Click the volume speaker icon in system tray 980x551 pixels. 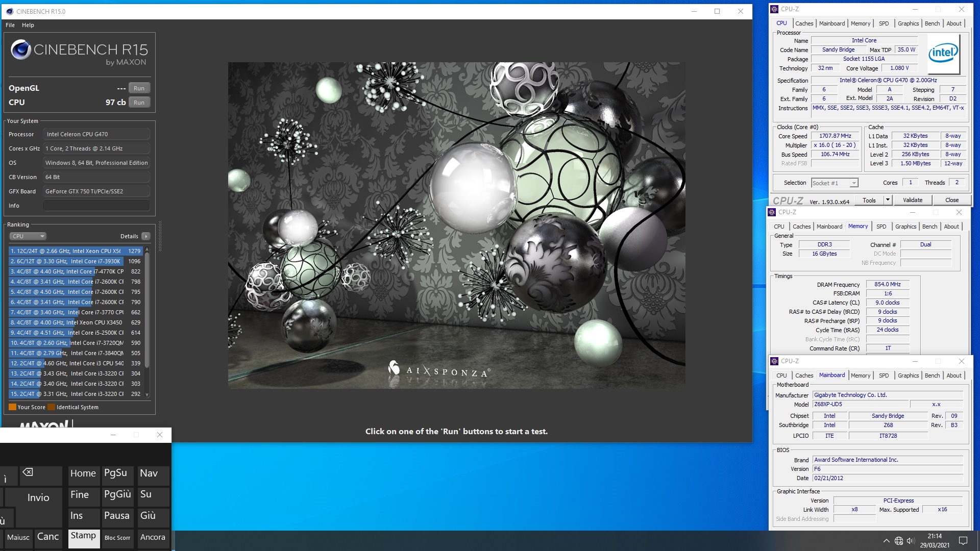910,541
